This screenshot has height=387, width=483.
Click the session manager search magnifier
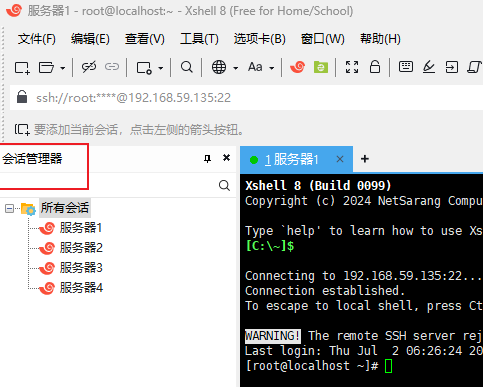pyautogui.click(x=224, y=185)
